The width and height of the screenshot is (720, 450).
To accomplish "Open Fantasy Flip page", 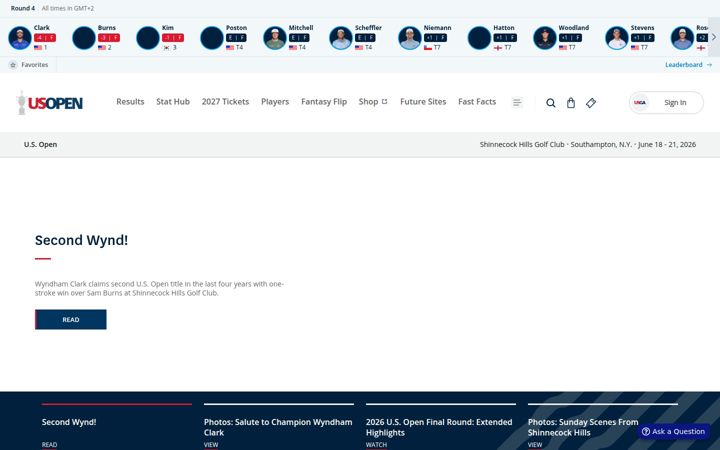I will 324,102.
